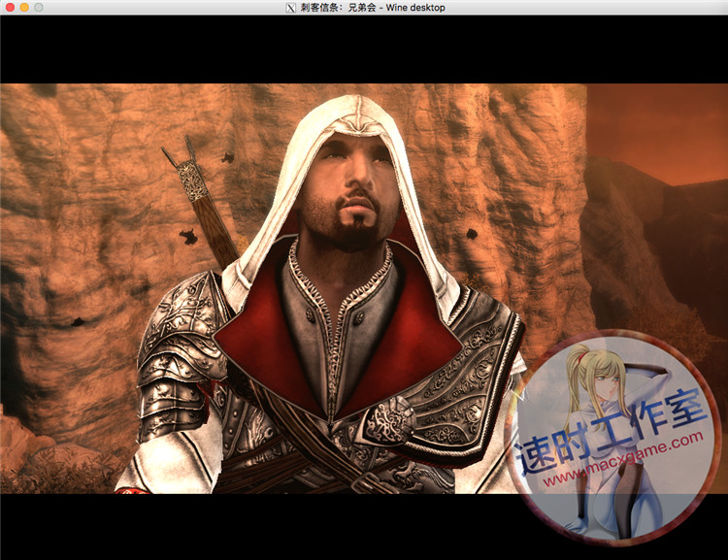This screenshot has width=728, height=560.
Task: Click the green zoom window button
Action: click(x=39, y=7)
